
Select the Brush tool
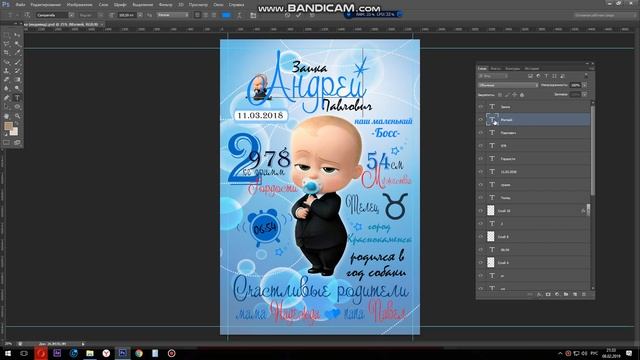point(17,62)
